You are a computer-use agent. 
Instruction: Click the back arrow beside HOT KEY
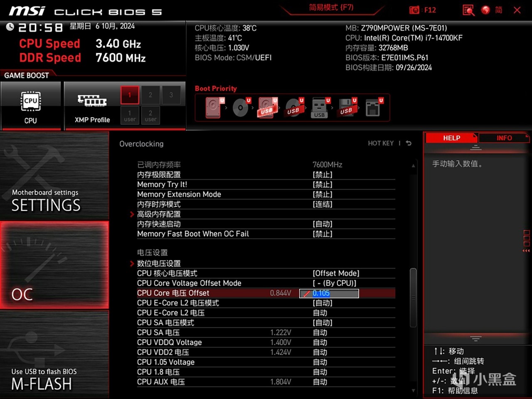409,143
